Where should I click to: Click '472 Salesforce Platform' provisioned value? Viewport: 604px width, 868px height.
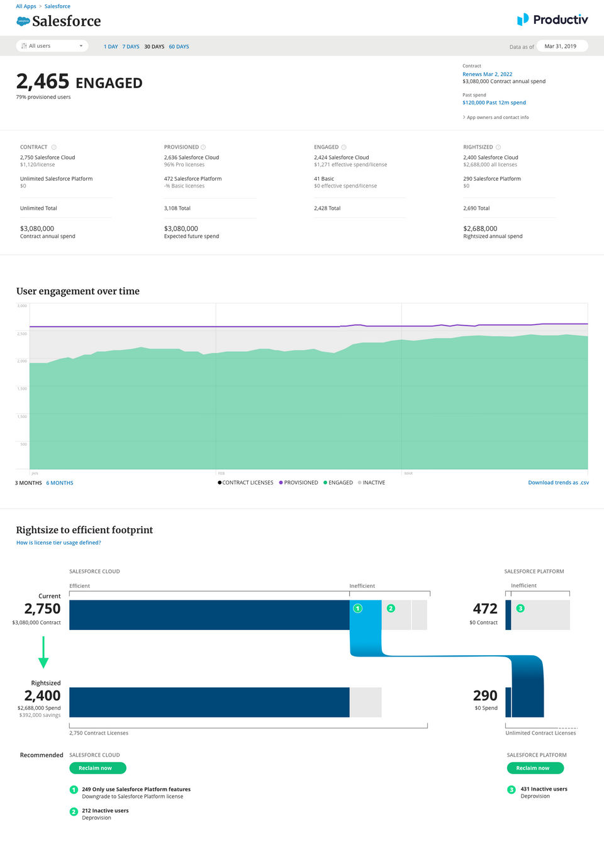coord(193,179)
